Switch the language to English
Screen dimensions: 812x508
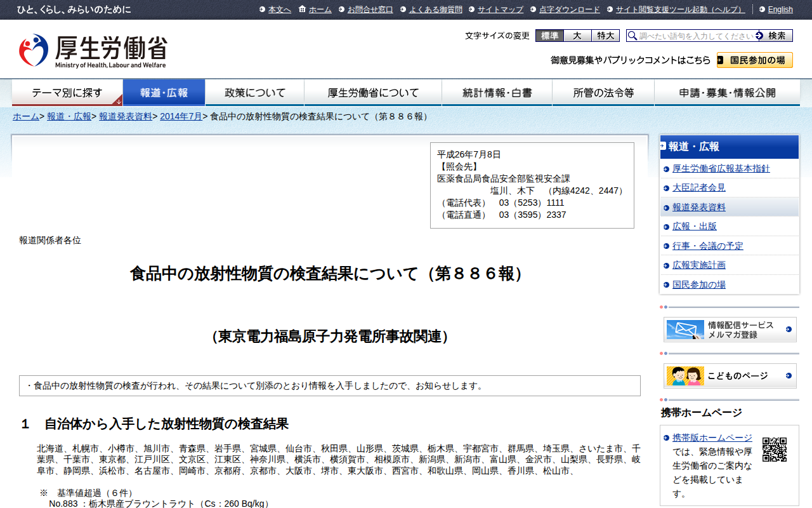[x=780, y=10]
